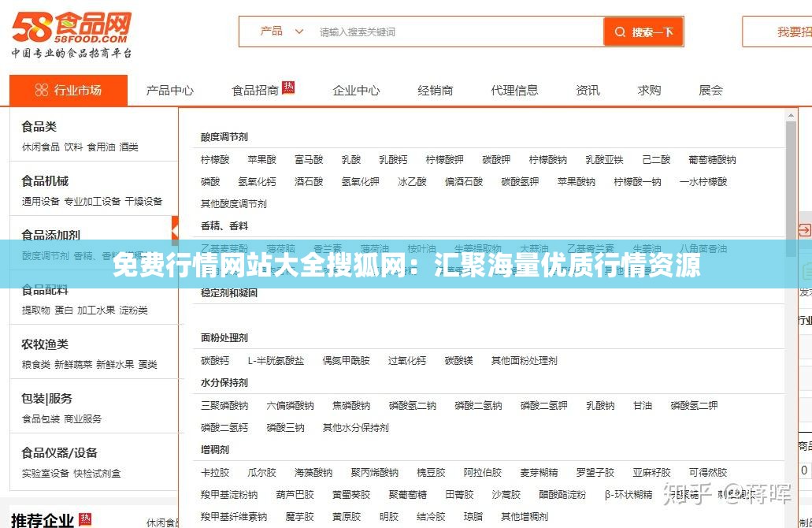Open the 阿拉伯胶 link
The height and width of the screenshot is (528, 812).
click(x=483, y=473)
